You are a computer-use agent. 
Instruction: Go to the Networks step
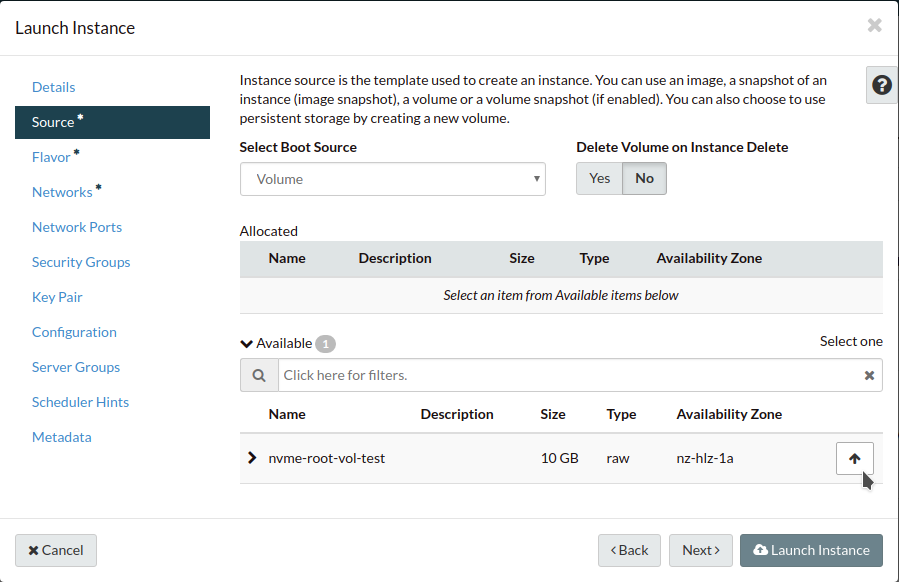(62, 192)
